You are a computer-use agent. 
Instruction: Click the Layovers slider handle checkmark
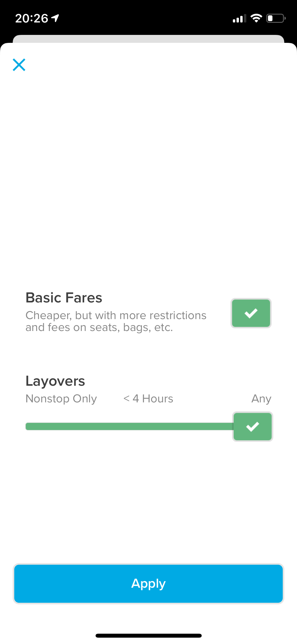(x=252, y=426)
